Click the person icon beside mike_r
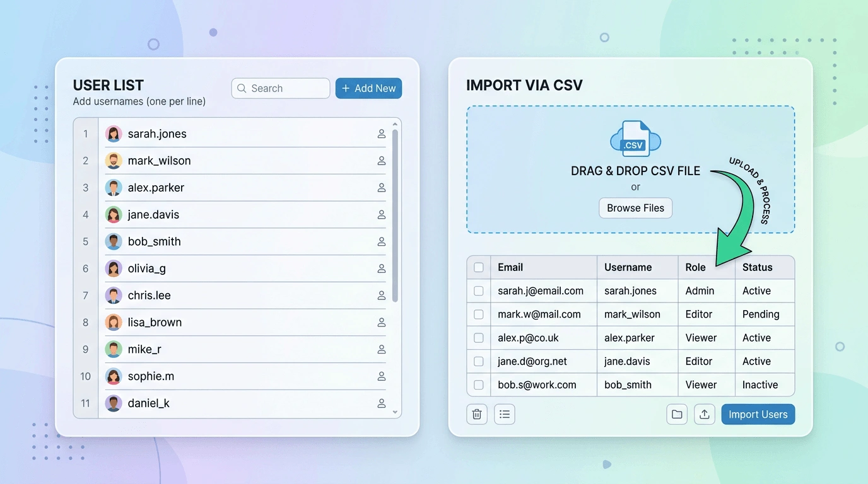Screen dimensions: 868x484 (x=381, y=349)
